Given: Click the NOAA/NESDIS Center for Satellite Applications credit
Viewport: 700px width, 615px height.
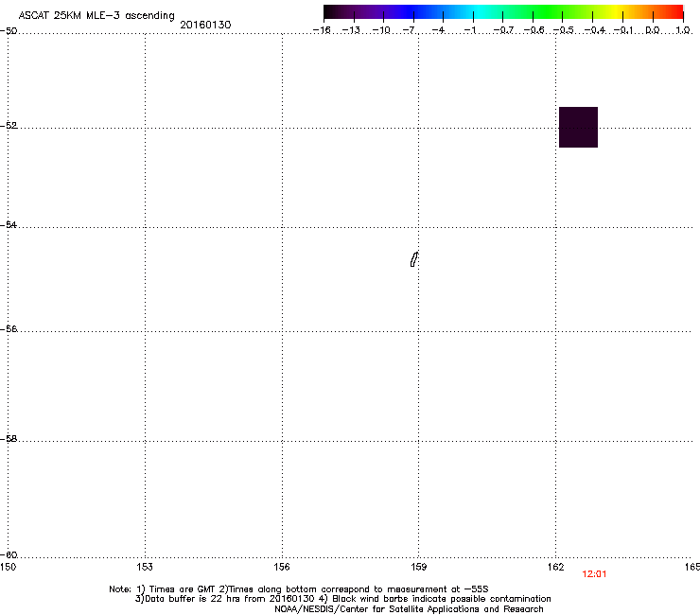Looking at the screenshot, I should [409, 609].
